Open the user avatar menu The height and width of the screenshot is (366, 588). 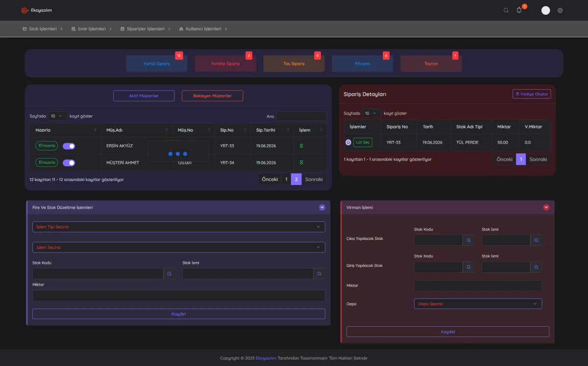pos(545,10)
